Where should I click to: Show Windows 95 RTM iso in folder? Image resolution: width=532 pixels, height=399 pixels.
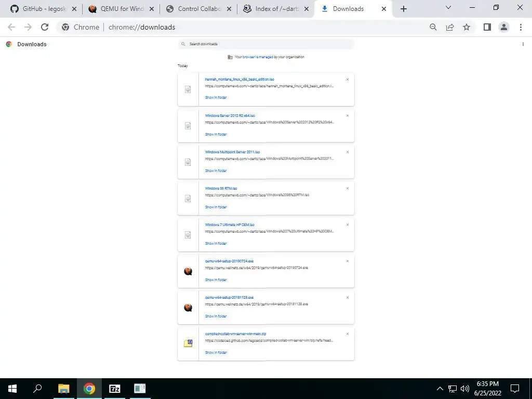coord(216,207)
